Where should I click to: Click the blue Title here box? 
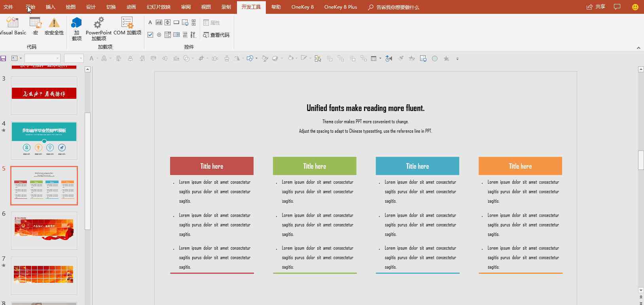click(x=417, y=166)
